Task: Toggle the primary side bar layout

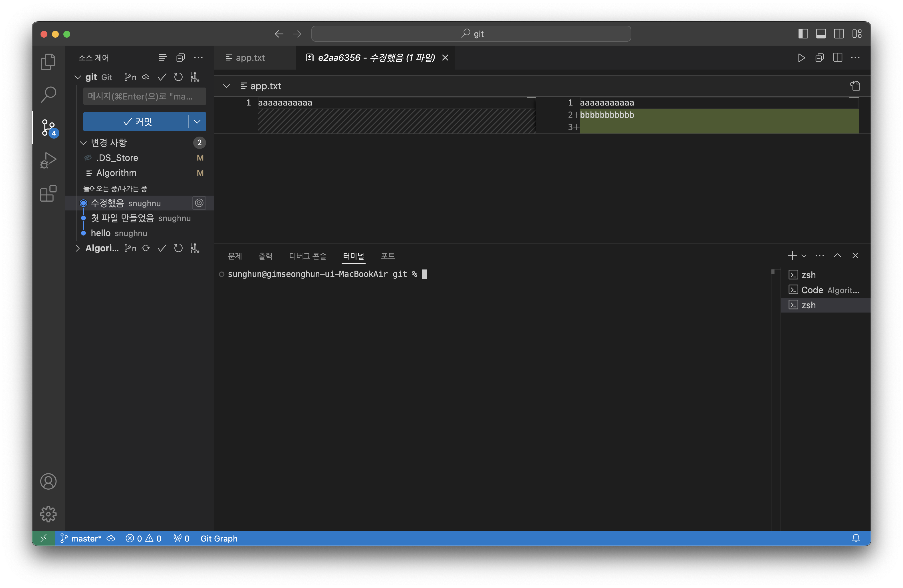Action: (803, 34)
